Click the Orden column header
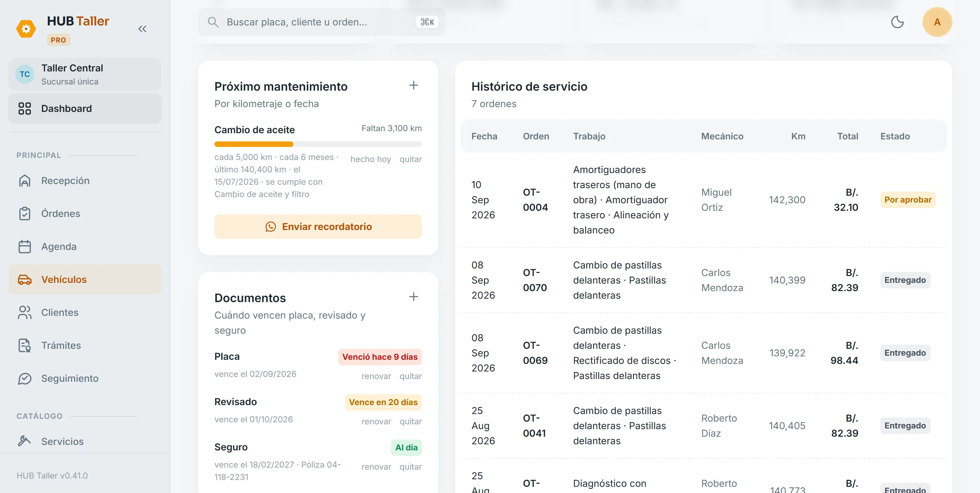 pos(536,136)
